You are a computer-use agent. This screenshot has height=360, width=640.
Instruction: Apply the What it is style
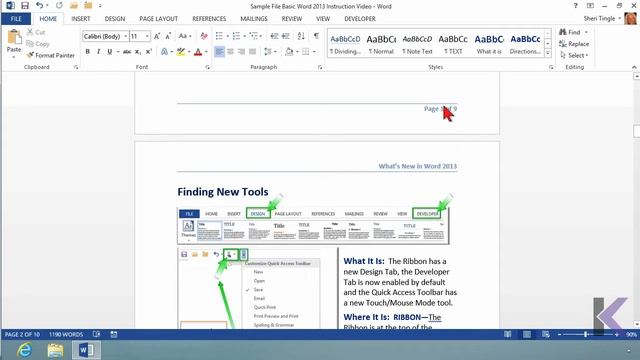click(x=489, y=44)
